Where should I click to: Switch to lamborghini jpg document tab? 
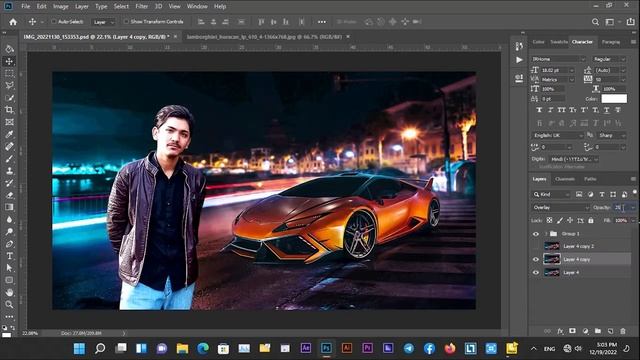tap(264, 37)
